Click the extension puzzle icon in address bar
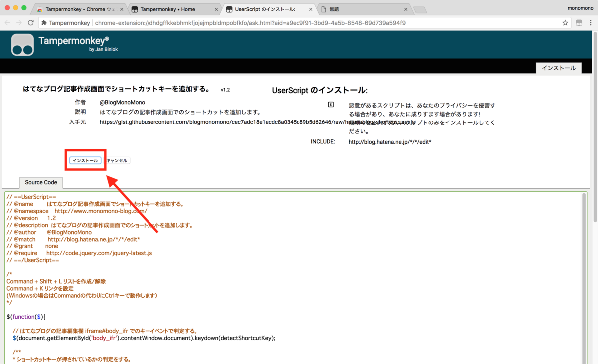Viewport: 598px width, 364px height. point(44,23)
